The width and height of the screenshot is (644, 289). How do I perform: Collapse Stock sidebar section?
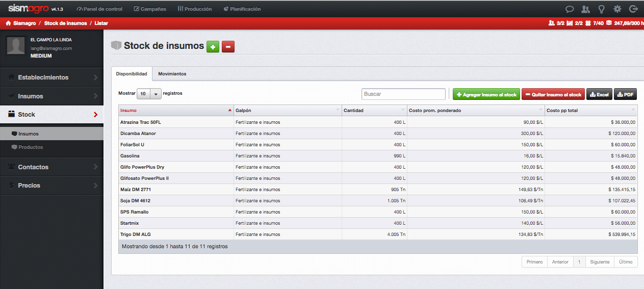point(51,115)
